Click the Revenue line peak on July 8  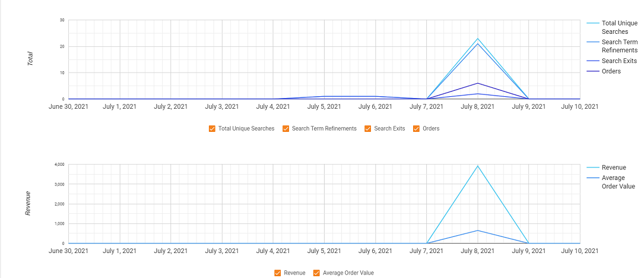point(478,166)
